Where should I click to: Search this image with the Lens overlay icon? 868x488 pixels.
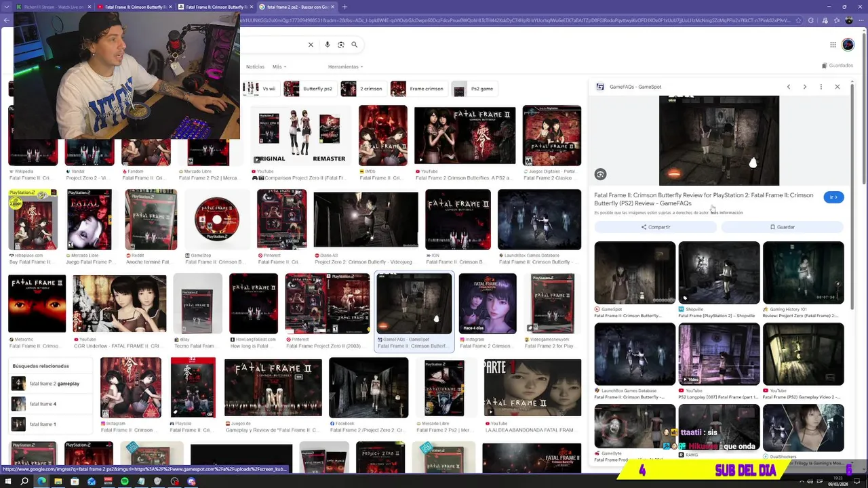coord(600,174)
